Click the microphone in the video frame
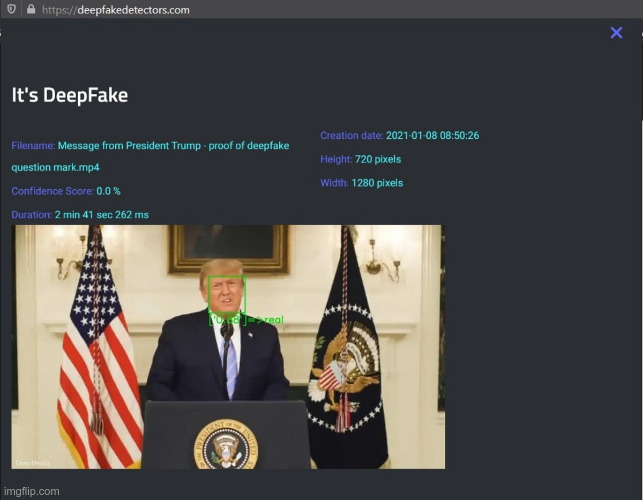This screenshot has height=500, width=643. pos(227,330)
